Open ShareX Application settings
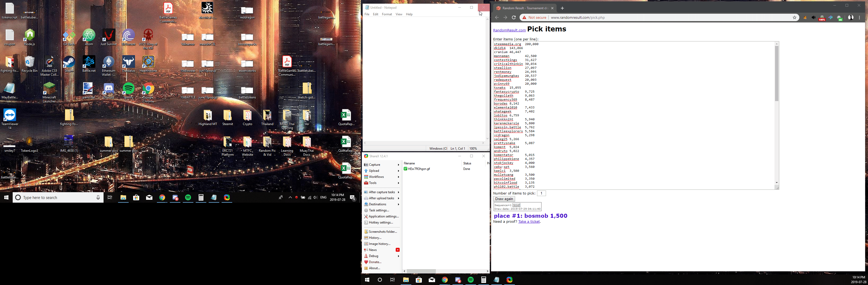 [x=384, y=216]
